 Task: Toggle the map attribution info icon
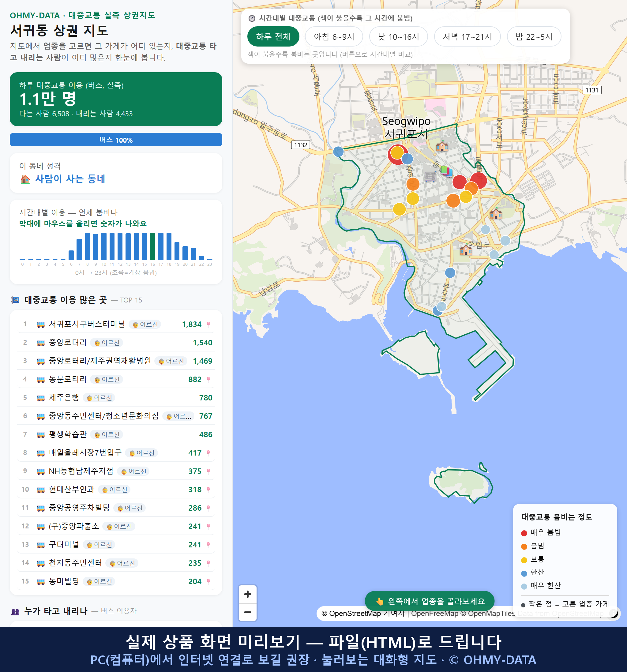click(x=614, y=613)
